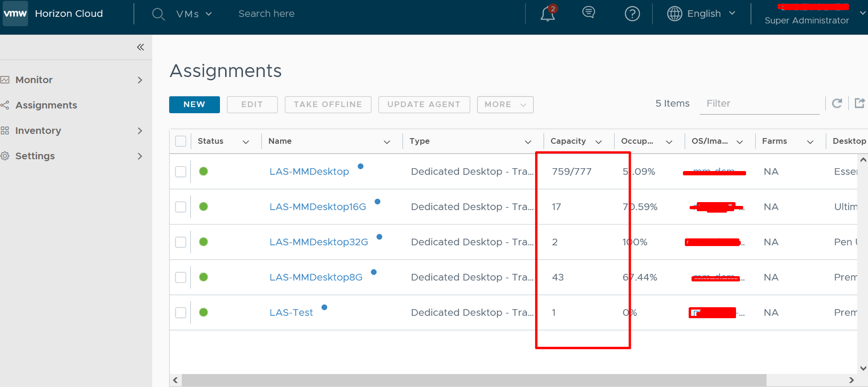
Task: Open Status column sort menu arrow
Action: click(x=246, y=142)
